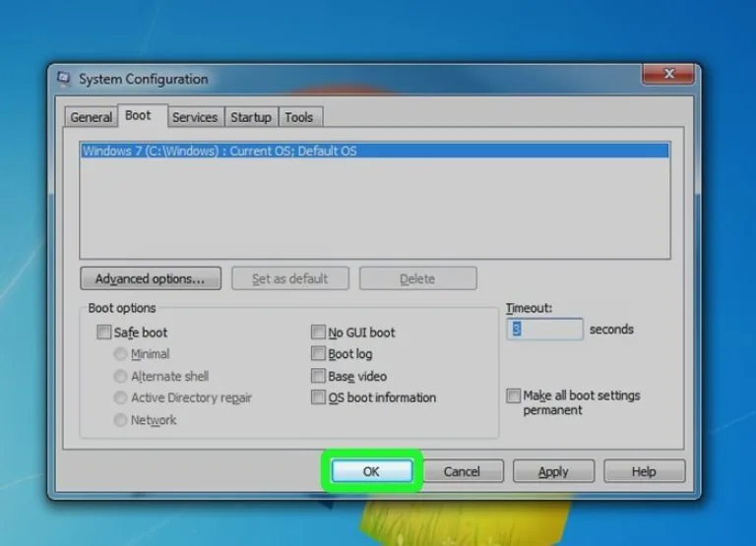Open Help for System Configuration
This screenshot has height=546, width=756.
pos(644,471)
